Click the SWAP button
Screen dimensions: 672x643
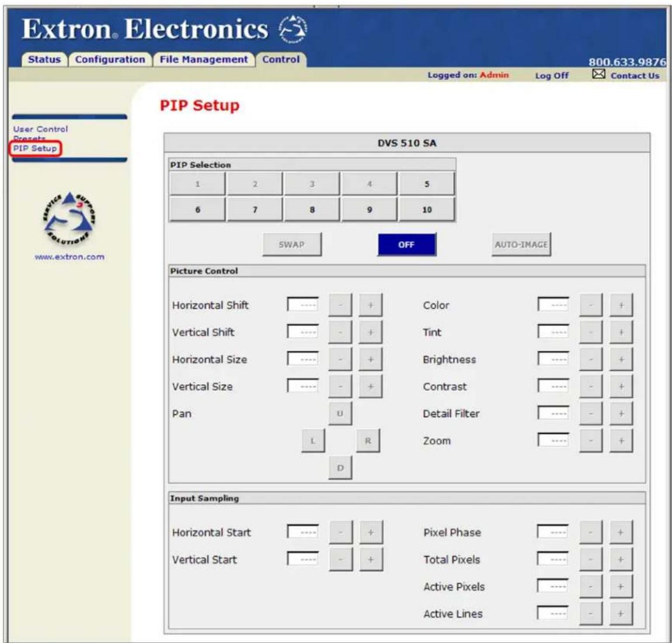(x=292, y=244)
